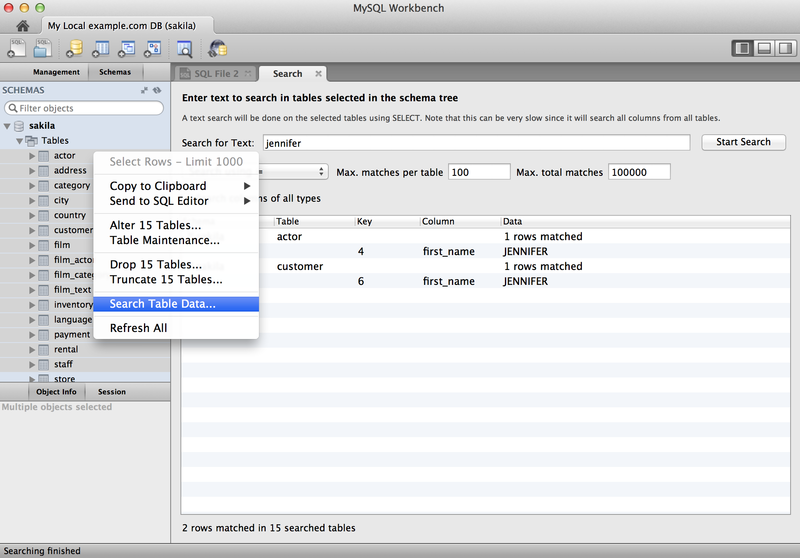This screenshot has width=800, height=558.
Task: Toggle the right sidebar panel visibility
Action: tap(783, 47)
